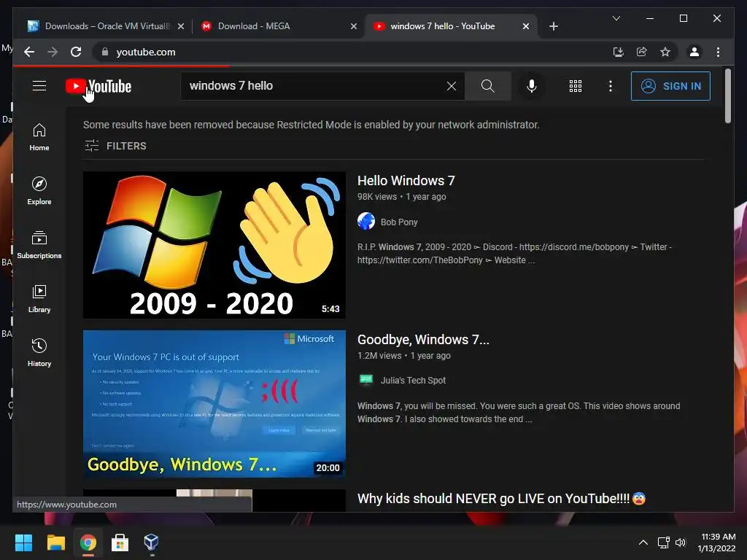Click the share page icon
The image size is (747, 560).
(642, 52)
